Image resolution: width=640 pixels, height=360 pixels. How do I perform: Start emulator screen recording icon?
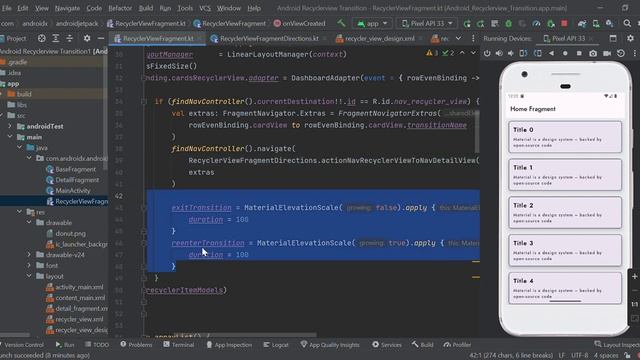(607, 53)
